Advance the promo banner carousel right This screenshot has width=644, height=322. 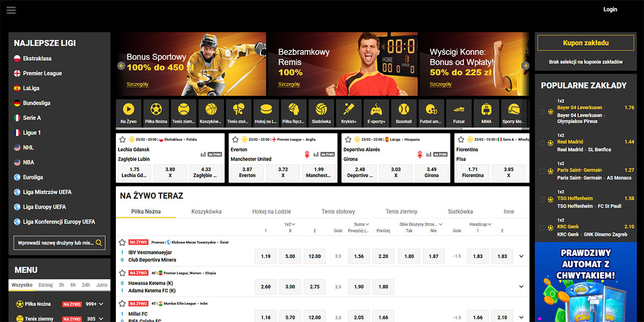click(x=525, y=65)
